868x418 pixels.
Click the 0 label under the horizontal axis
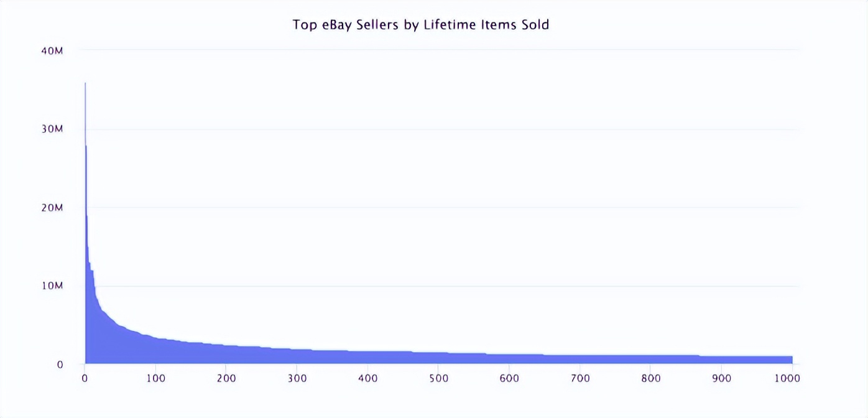85,378
